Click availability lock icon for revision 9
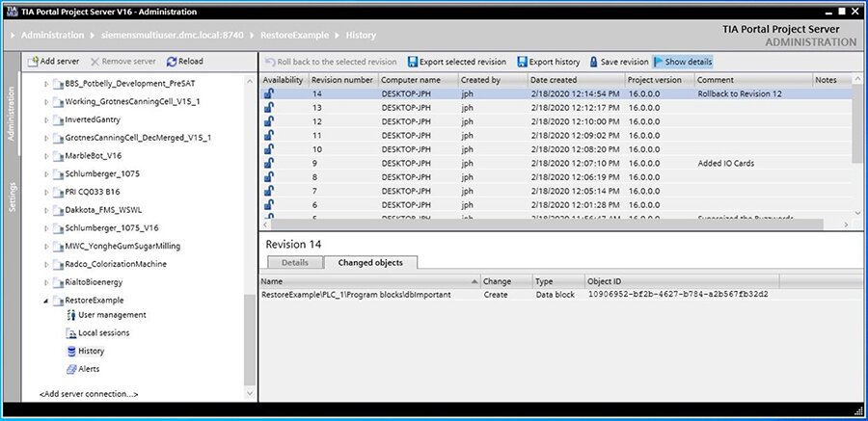 tap(268, 163)
